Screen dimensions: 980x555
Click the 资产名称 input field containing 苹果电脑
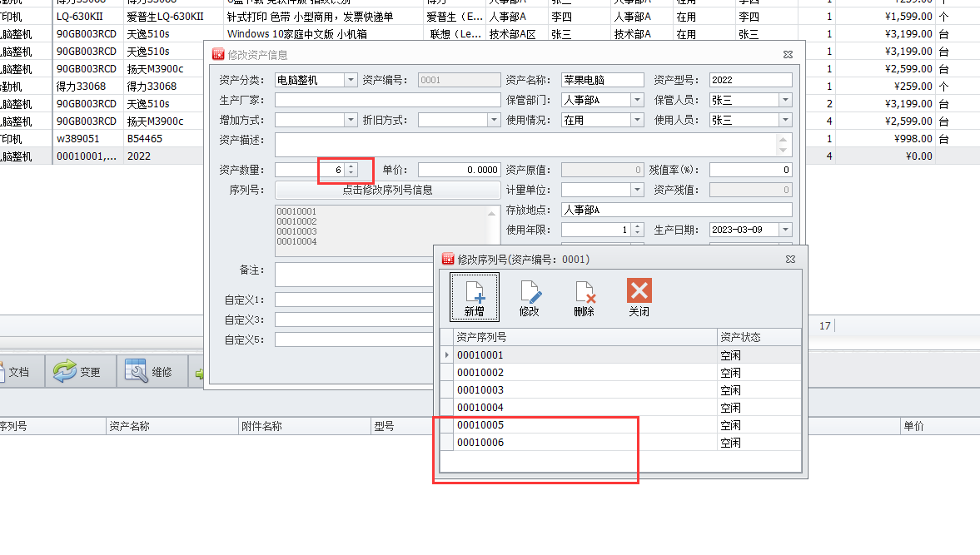(x=602, y=80)
